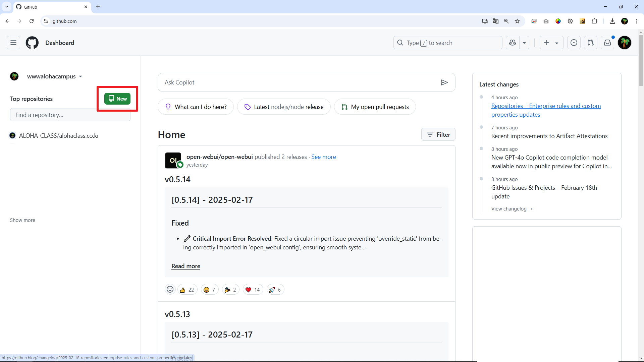The width and height of the screenshot is (644, 362).
Task: Open user avatar menu in header
Action: [625, 43]
